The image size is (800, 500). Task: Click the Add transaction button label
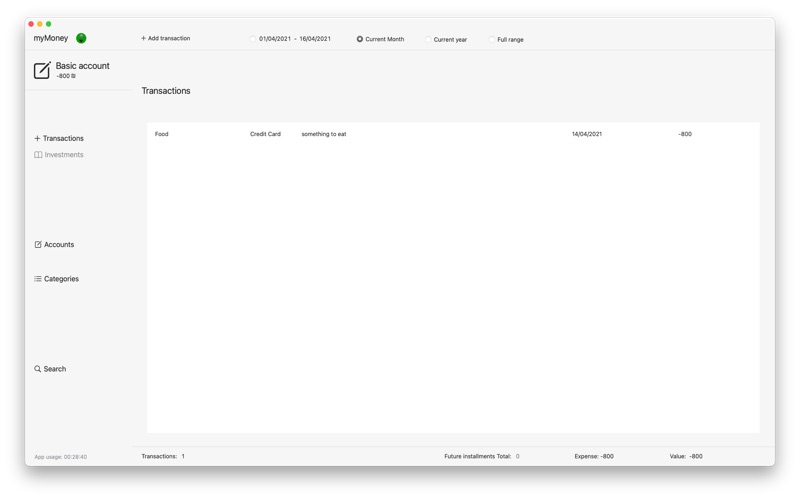(169, 38)
